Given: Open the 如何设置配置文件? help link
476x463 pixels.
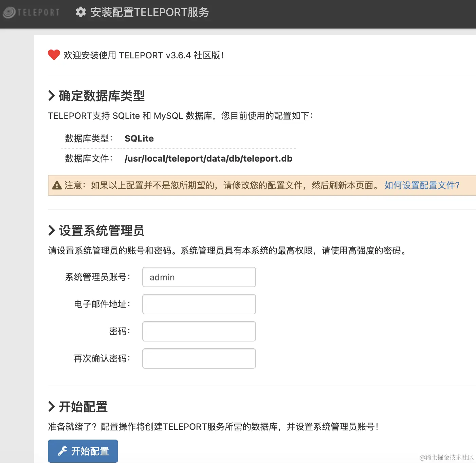Looking at the screenshot, I should coord(422,185).
